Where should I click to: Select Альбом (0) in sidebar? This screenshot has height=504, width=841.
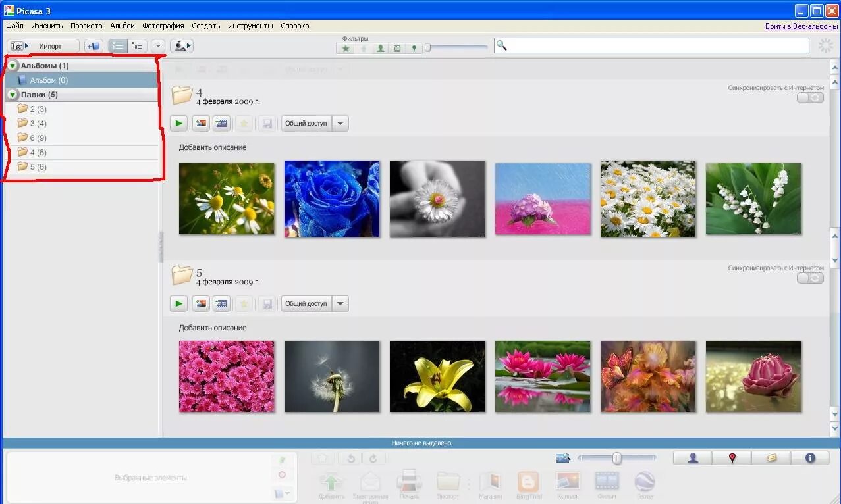[82, 80]
